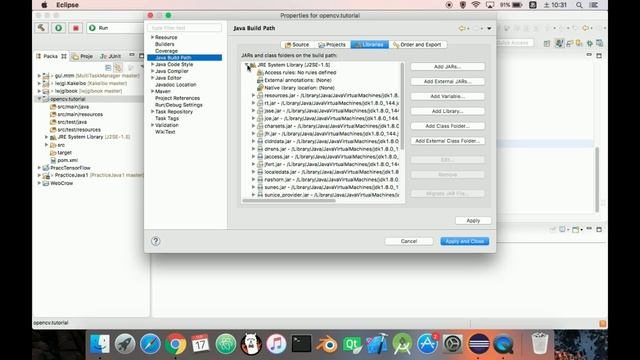Click the green launch button beside the hammer

(x=59, y=28)
